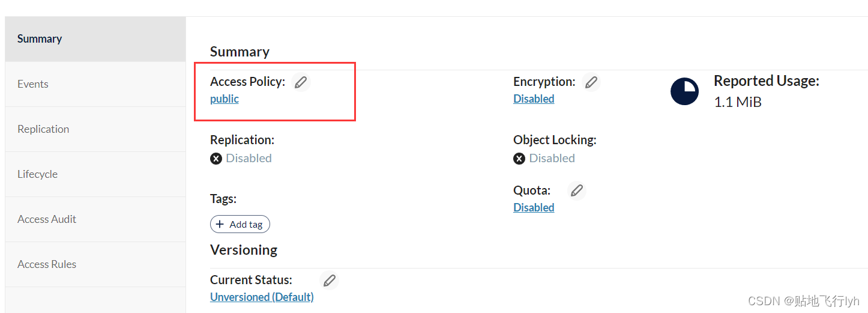Click the Reported Usage pie chart icon

point(684,92)
